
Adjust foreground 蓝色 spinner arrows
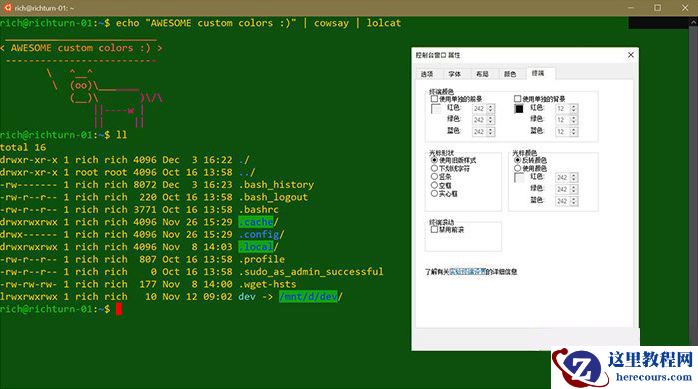click(x=491, y=132)
